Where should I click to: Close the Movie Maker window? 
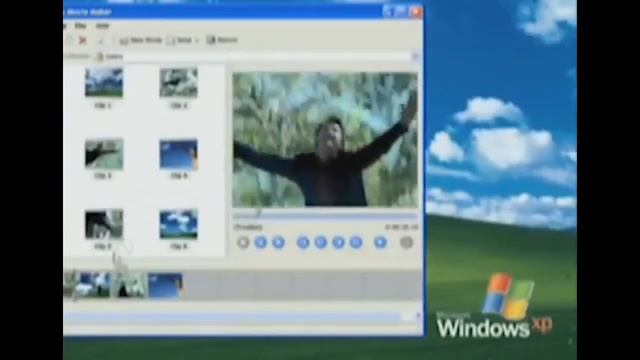(x=416, y=12)
